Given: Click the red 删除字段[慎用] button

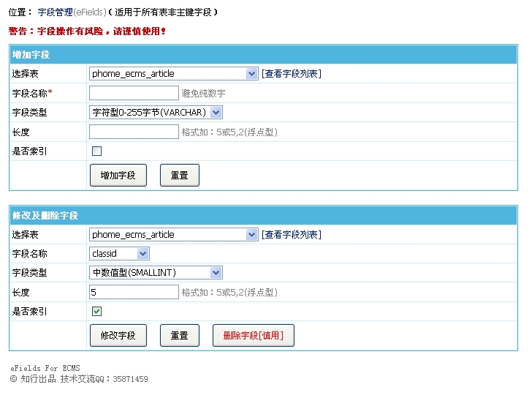Looking at the screenshot, I should (253, 335).
